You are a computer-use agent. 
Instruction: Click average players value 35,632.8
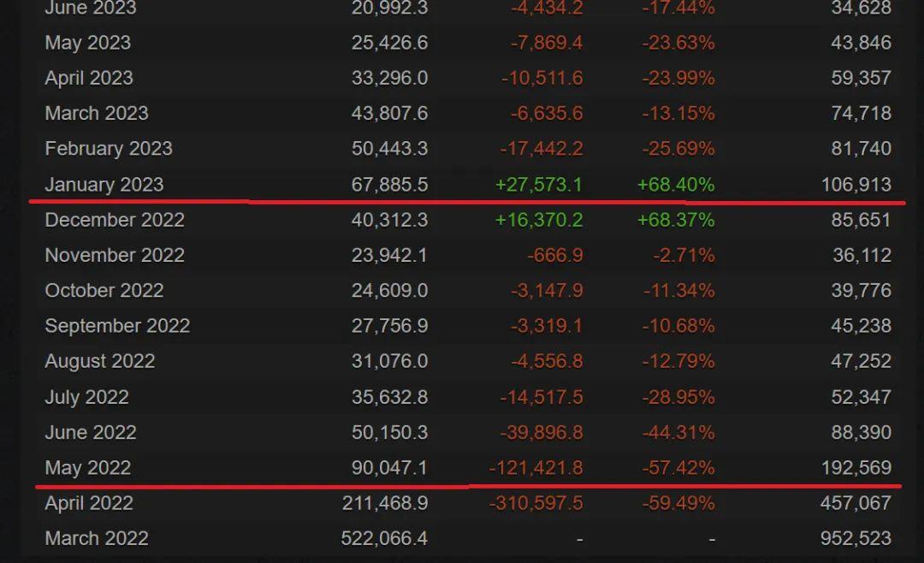coord(389,397)
